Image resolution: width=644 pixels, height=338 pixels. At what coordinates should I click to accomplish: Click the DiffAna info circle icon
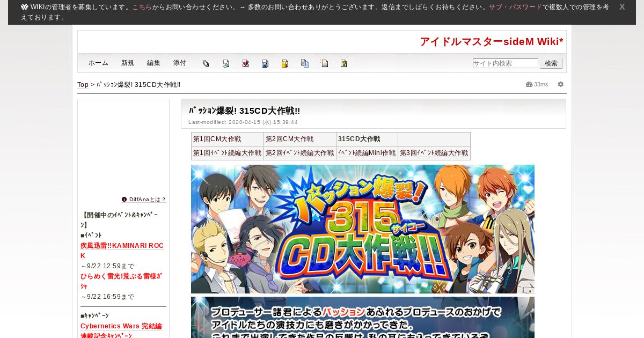pyautogui.click(x=125, y=199)
